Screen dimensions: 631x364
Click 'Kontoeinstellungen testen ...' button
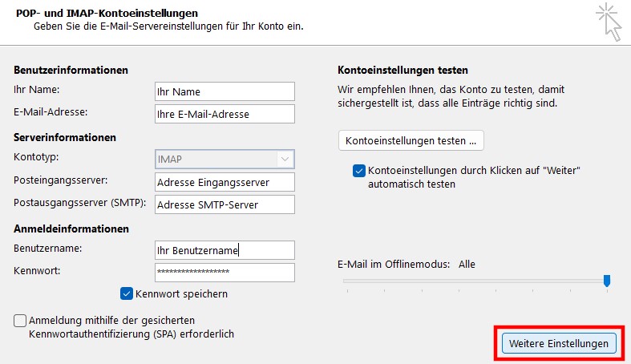(x=411, y=141)
